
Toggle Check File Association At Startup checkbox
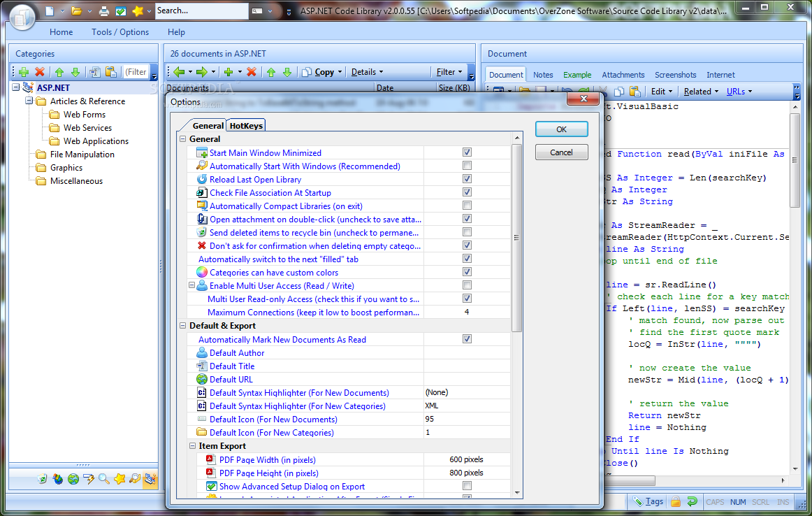467,192
